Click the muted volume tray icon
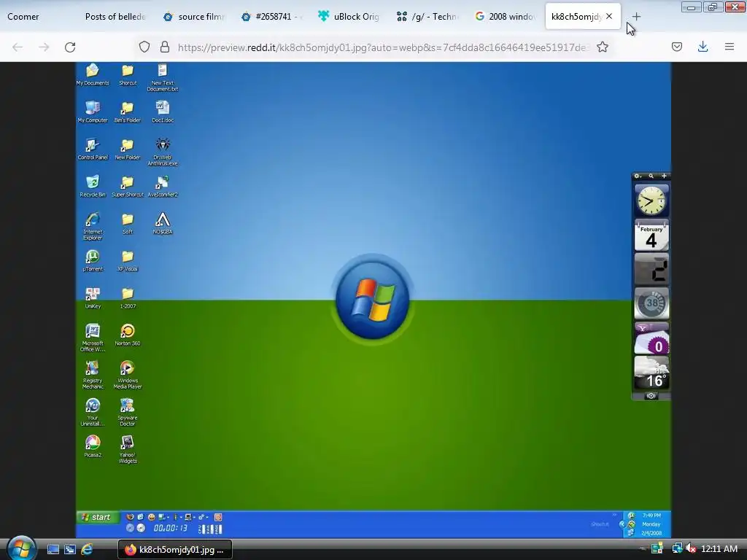The width and height of the screenshot is (747, 560). (690, 549)
